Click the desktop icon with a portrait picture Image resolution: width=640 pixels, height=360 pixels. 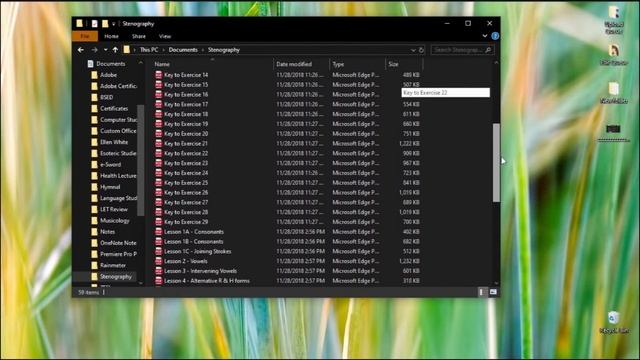pyautogui.click(x=614, y=51)
